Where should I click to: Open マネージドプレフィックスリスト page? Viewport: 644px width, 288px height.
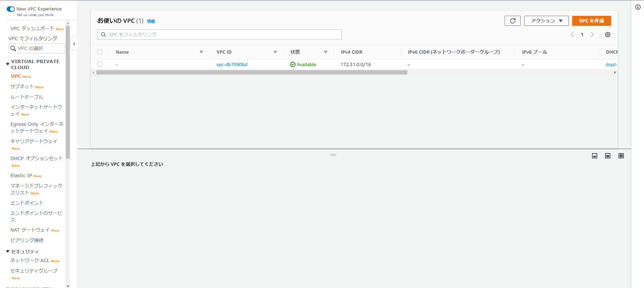[x=36, y=189]
